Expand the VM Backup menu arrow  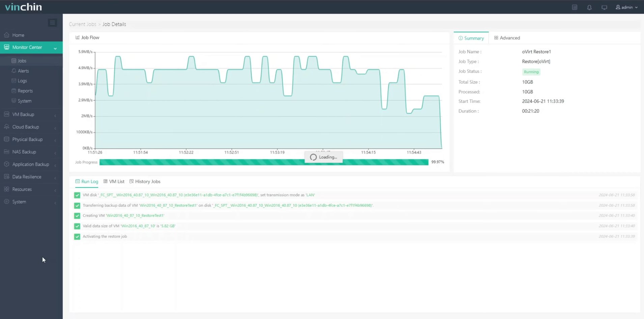[x=55, y=115]
